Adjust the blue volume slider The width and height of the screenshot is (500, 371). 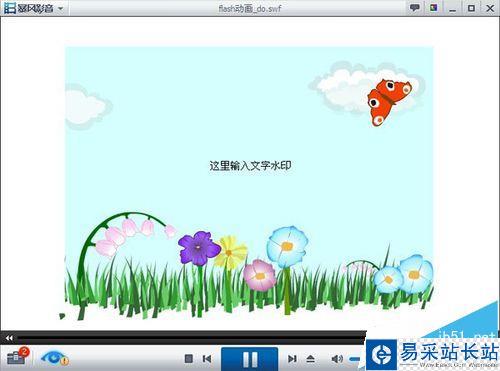pos(355,359)
